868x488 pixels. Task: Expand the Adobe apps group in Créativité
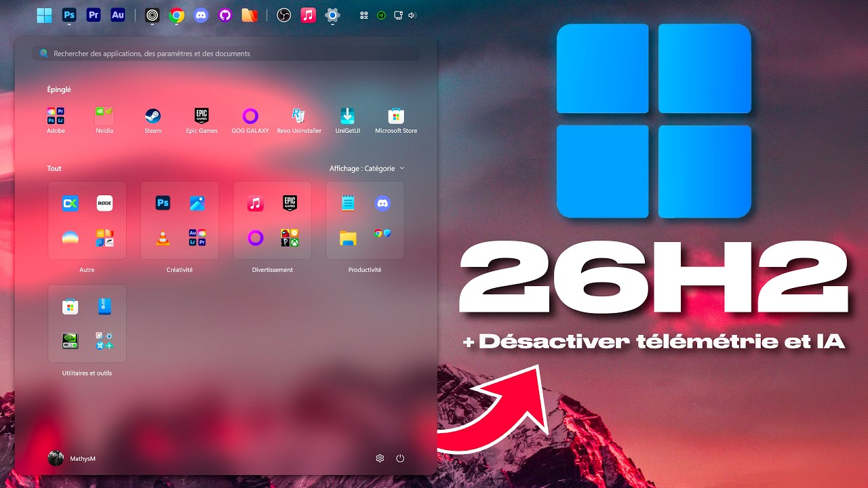point(197,238)
